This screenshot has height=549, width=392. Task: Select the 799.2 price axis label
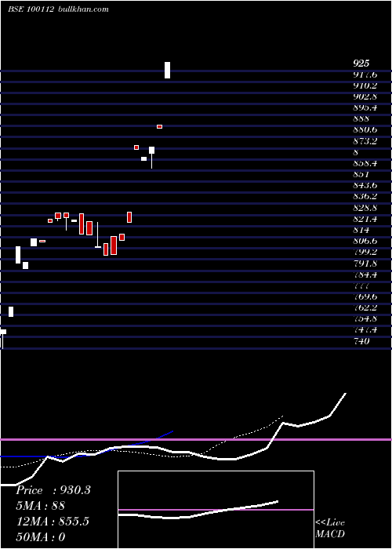(365, 252)
